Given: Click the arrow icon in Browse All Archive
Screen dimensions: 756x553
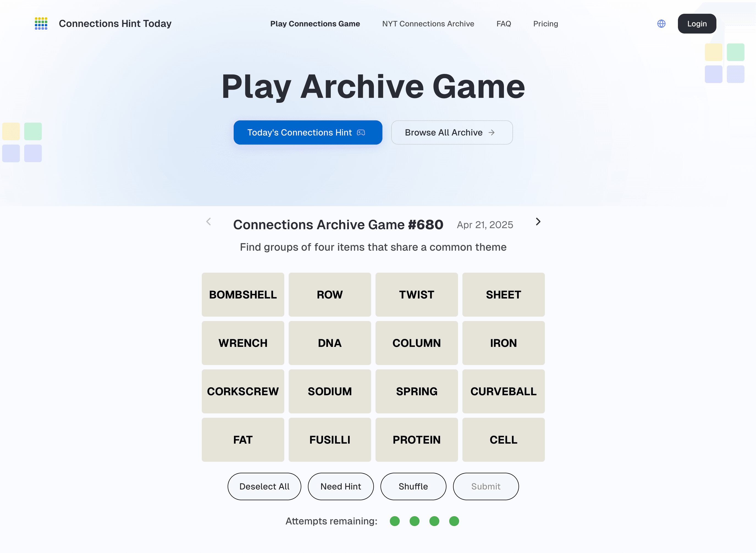Looking at the screenshot, I should tap(491, 132).
